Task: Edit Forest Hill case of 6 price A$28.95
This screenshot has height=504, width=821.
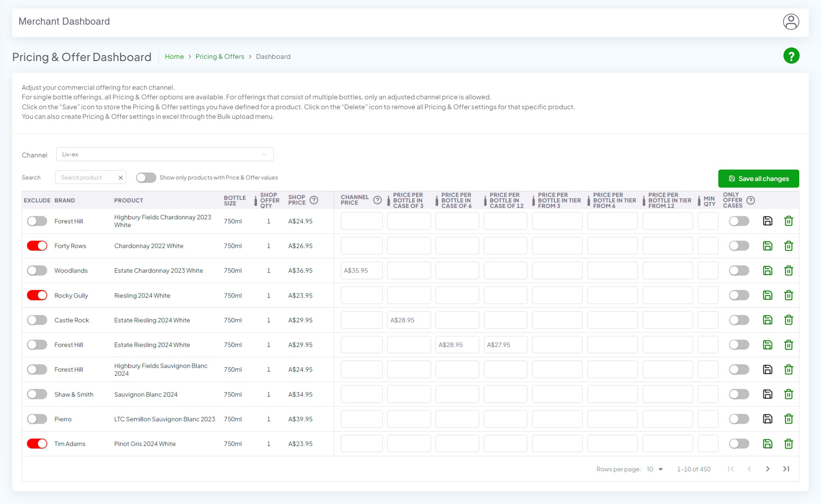Action: point(457,345)
